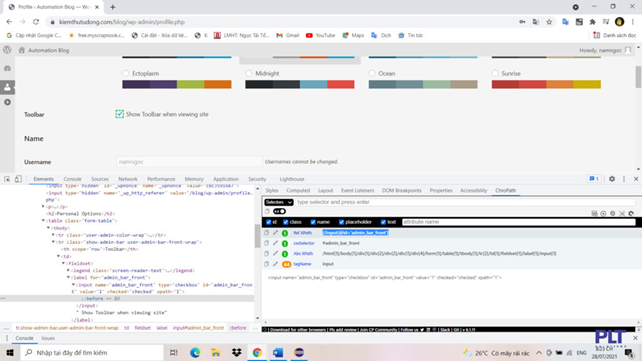The height and width of the screenshot is (361, 642).
Task: Click the Dashboard icon in WordPress sidebar
Action: 7,68
